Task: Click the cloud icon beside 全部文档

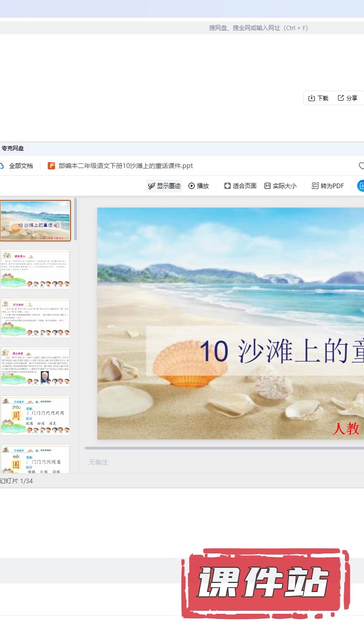Action: point(2,166)
